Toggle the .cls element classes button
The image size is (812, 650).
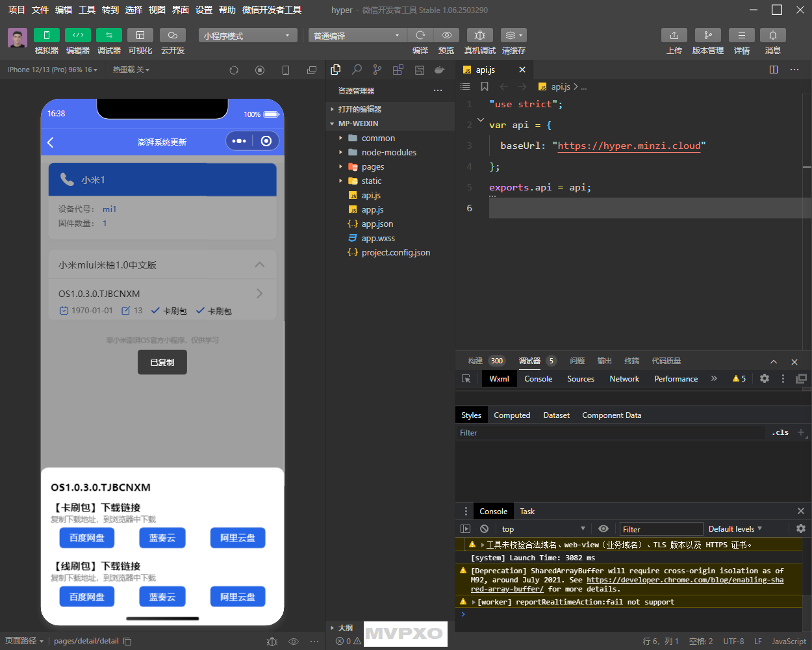780,432
